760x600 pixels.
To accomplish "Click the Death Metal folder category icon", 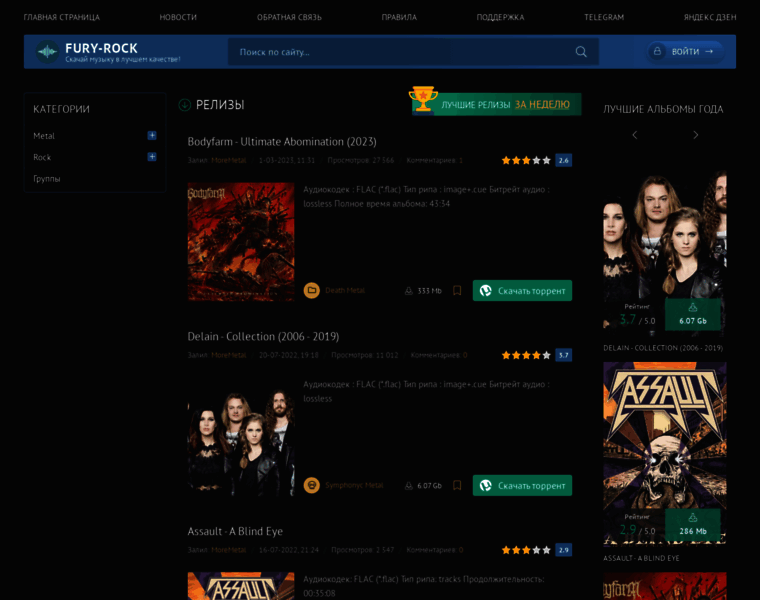I will [312, 290].
